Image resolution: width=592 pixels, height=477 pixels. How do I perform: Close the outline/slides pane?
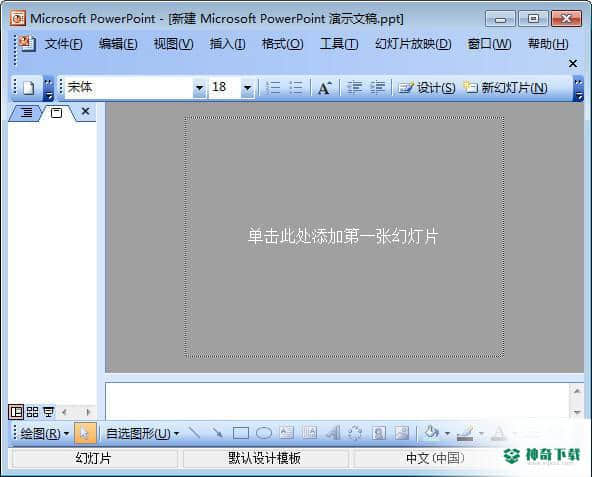coord(86,111)
